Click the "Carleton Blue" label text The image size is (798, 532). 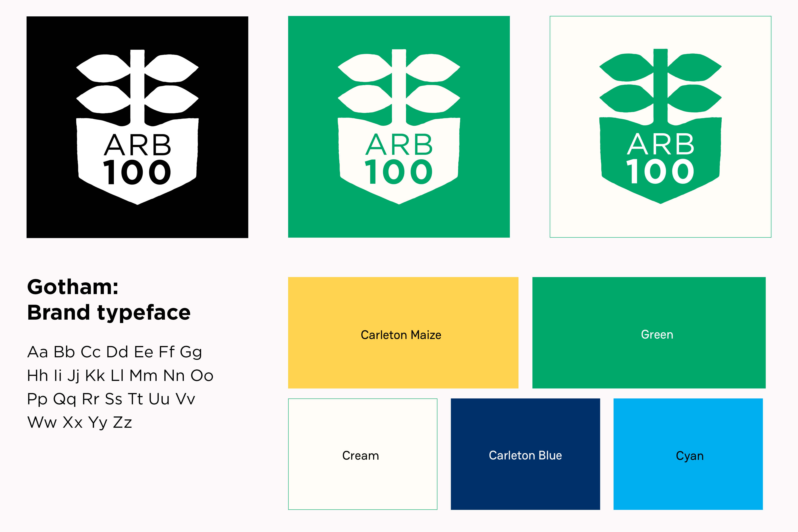(525, 455)
